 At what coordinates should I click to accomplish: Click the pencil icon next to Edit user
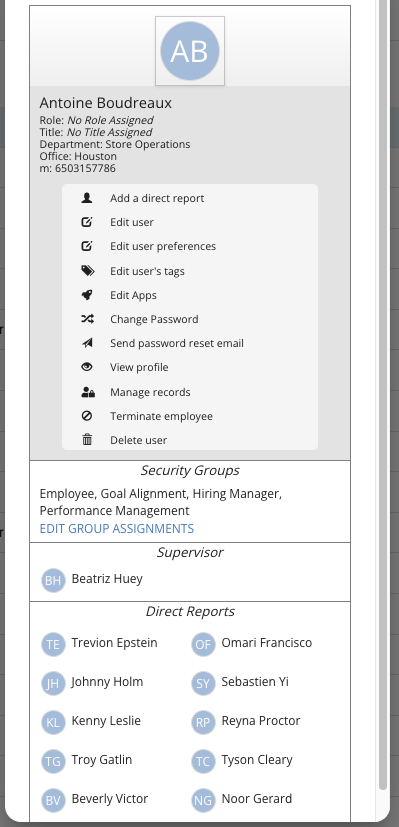point(87,222)
